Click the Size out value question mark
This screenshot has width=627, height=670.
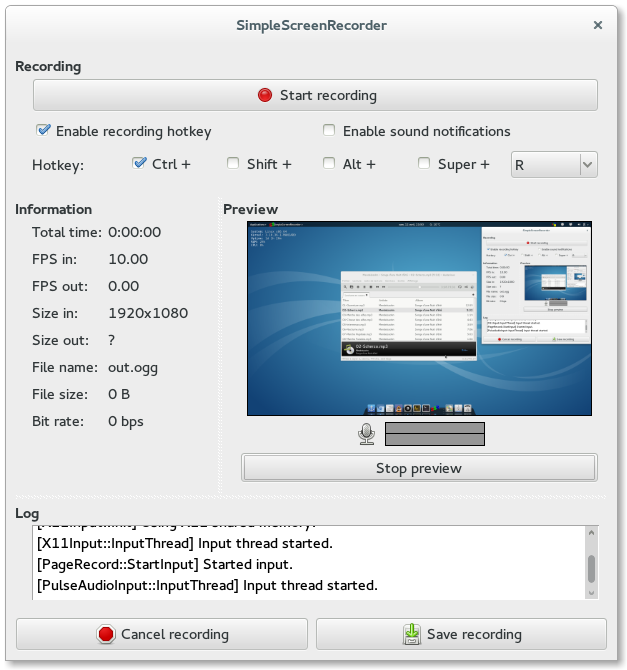[111, 340]
